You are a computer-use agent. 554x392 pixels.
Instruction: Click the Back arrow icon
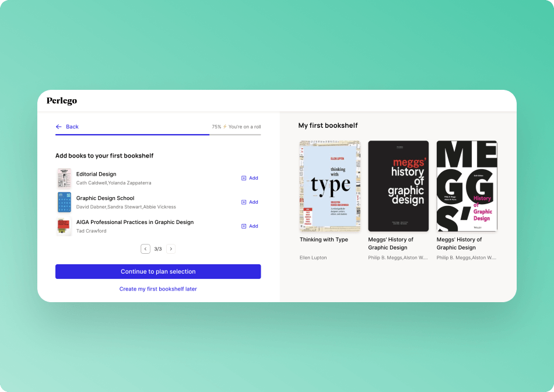59,127
